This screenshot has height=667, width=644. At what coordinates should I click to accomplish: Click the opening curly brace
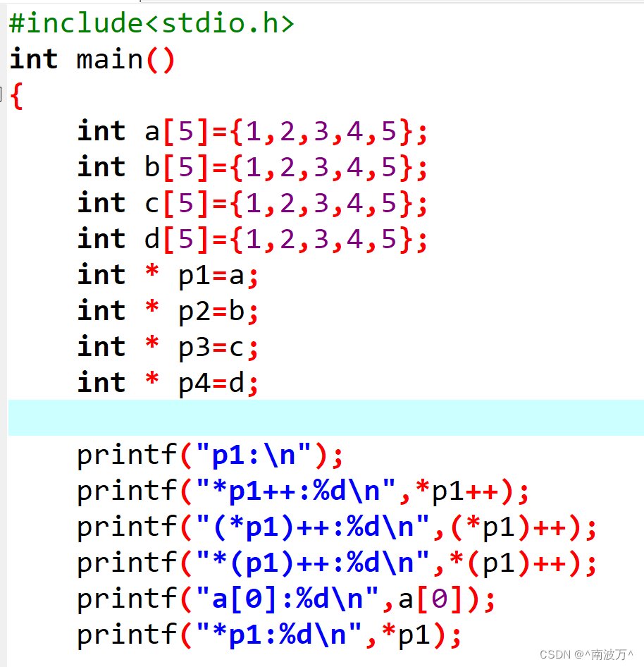point(16,96)
